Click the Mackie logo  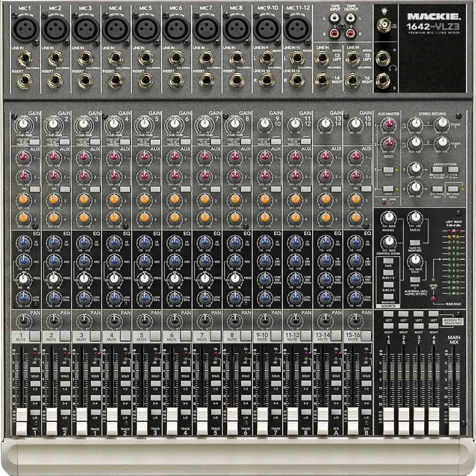tap(434, 16)
